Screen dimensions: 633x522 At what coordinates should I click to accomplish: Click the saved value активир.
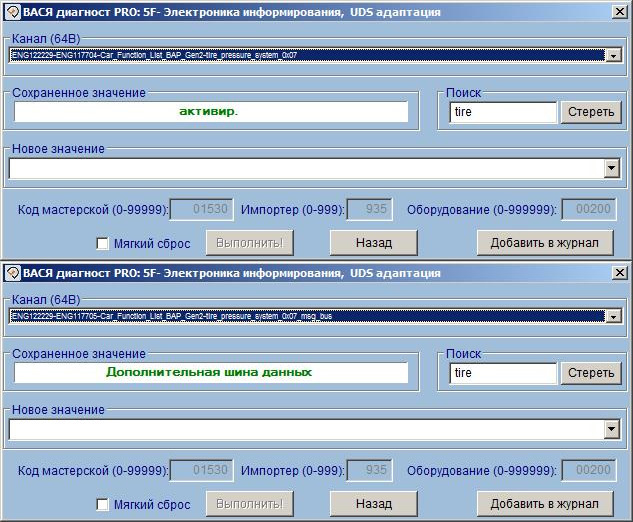tap(211, 111)
